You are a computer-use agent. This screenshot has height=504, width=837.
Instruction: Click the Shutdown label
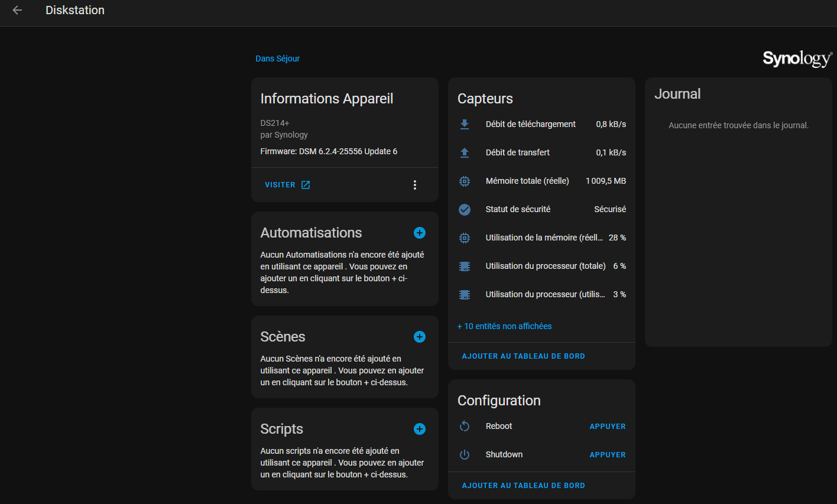[504, 454]
